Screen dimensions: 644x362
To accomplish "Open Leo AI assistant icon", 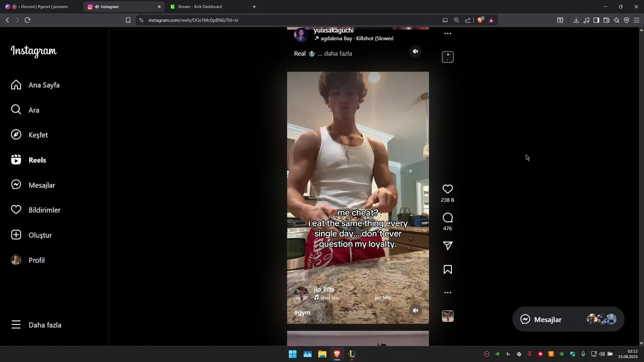I will [616, 20].
